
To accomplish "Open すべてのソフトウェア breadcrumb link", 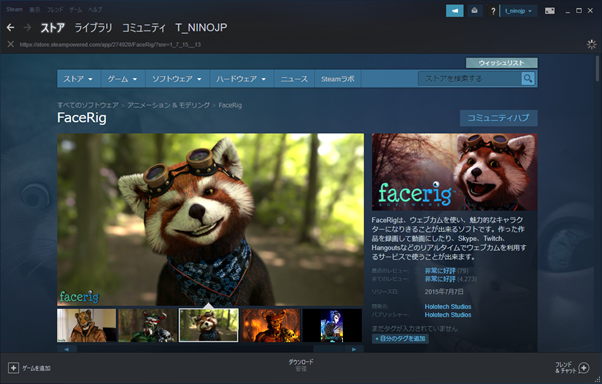I will pyautogui.click(x=88, y=105).
